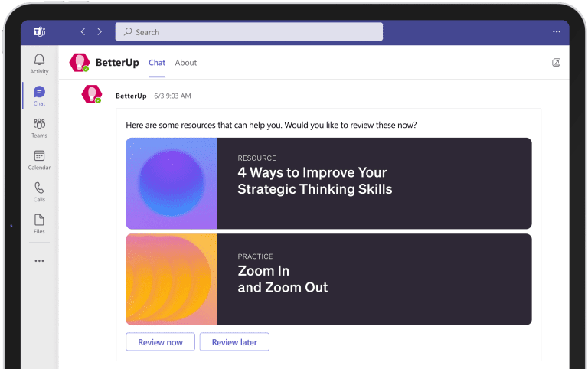The image size is (588, 369).
Task: Go back using the left arrow
Action: 83,32
